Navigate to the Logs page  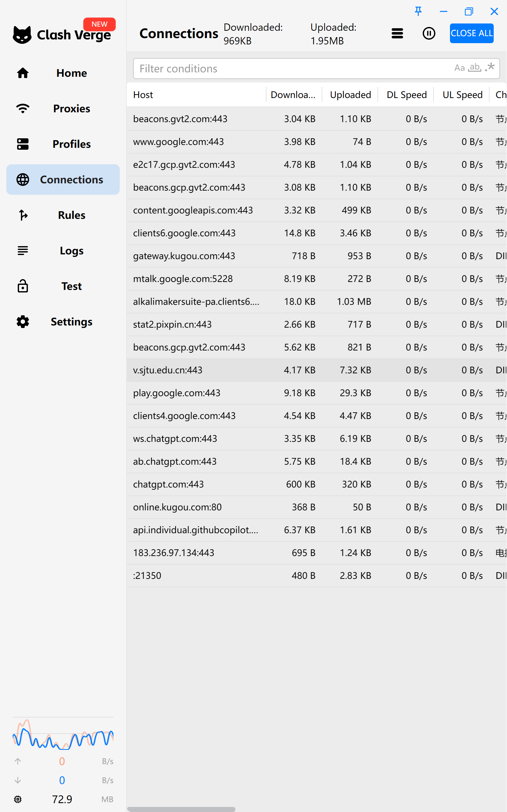(22, 250)
